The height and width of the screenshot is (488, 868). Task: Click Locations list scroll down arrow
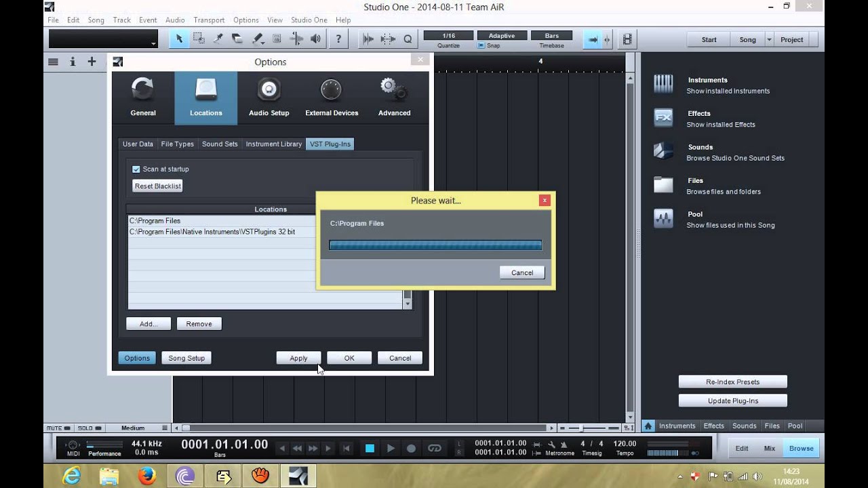(408, 304)
